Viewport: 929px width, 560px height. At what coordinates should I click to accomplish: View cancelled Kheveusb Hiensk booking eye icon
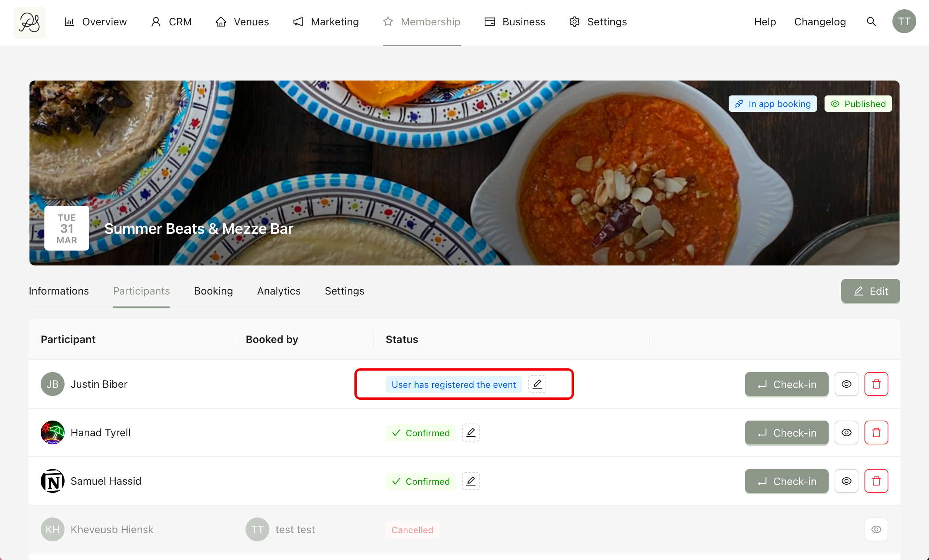point(876,529)
